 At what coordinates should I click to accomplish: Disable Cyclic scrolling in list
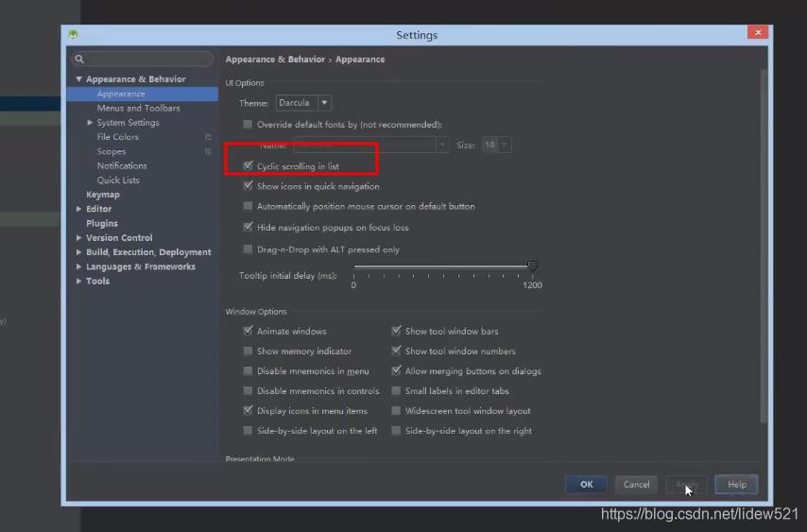(x=249, y=165)
